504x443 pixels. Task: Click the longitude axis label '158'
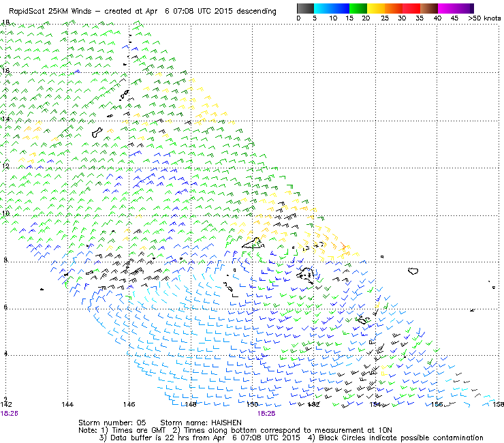(x=499, y=404)
